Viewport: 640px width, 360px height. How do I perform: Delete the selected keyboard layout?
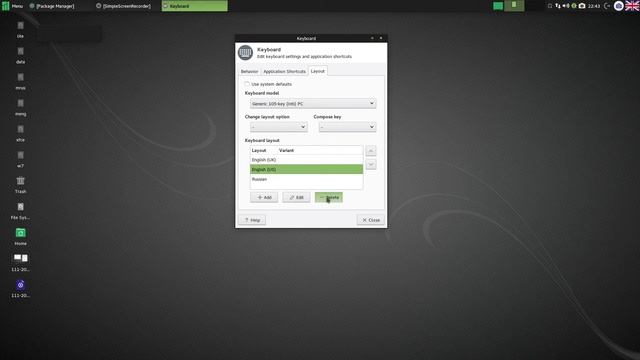point(329,198)
